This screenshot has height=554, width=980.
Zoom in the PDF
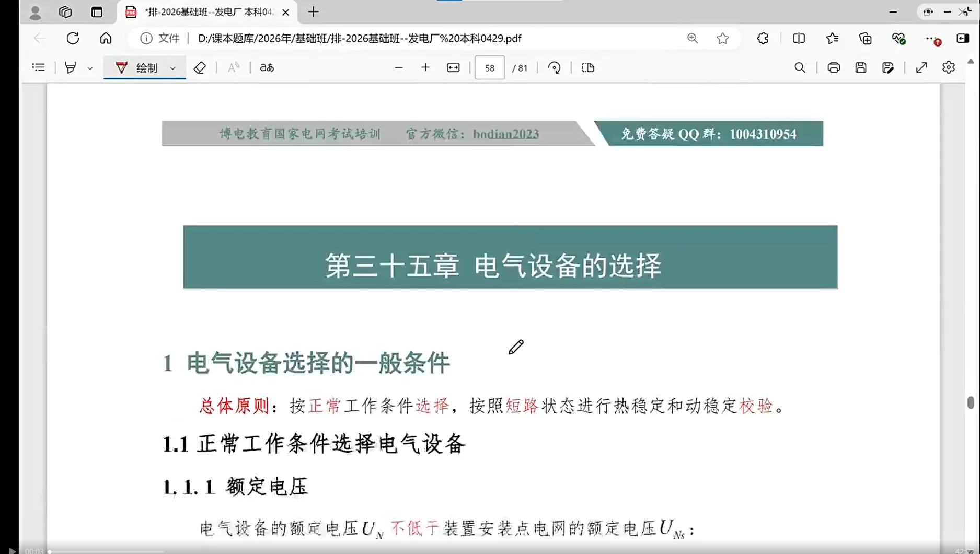pos(425,67)
